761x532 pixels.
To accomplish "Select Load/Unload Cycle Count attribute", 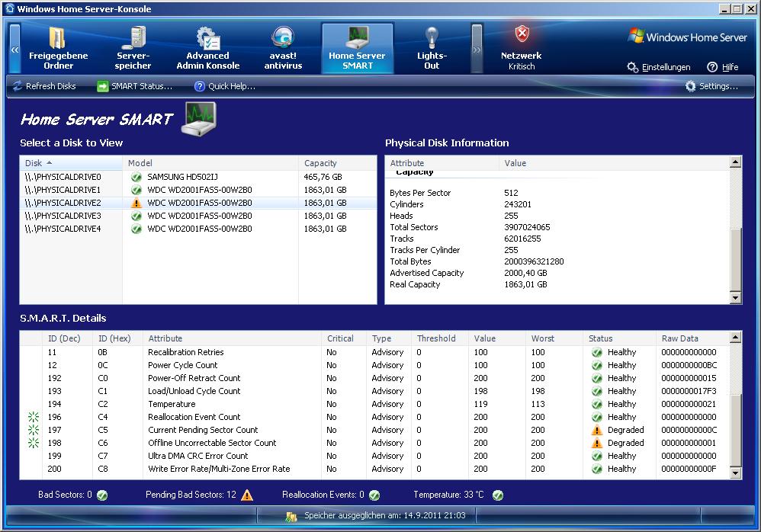I will [x=374, y=391].
